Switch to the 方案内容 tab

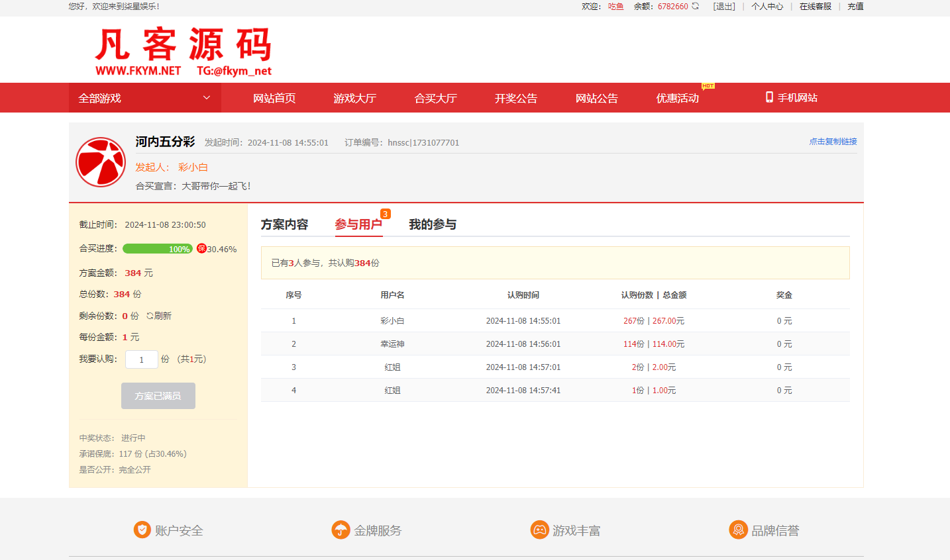285,224
